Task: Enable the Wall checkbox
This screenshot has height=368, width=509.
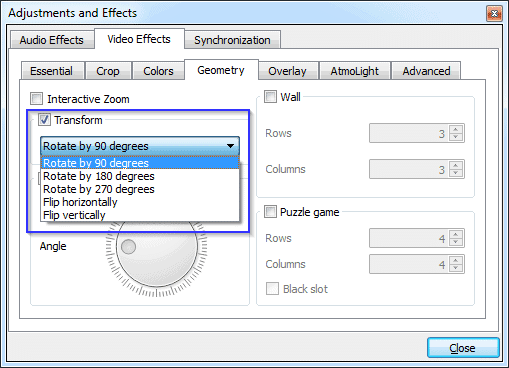Action: (270, 97)
